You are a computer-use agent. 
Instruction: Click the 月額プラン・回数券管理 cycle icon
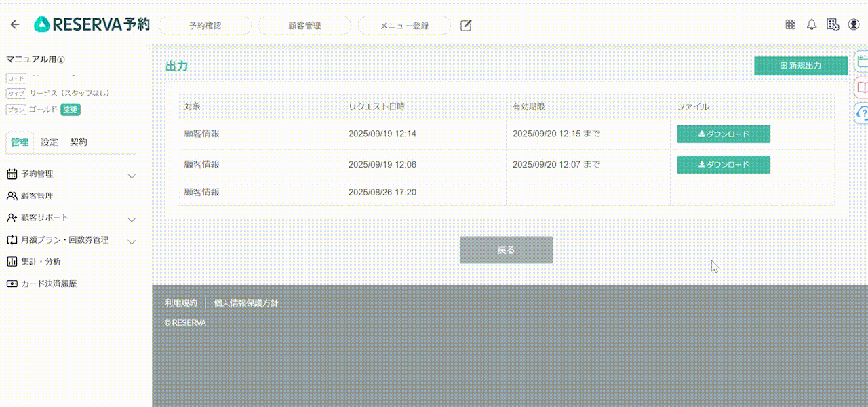coord(12,239)
